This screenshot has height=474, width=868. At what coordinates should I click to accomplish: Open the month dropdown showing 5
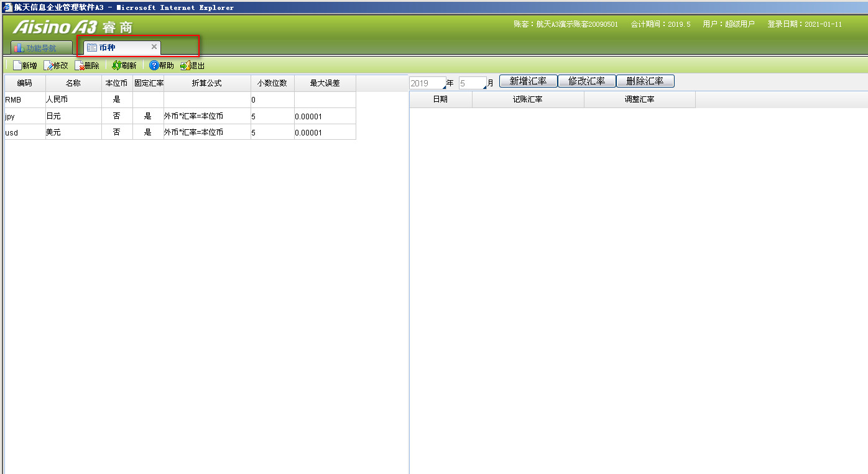tap(484, 86)
